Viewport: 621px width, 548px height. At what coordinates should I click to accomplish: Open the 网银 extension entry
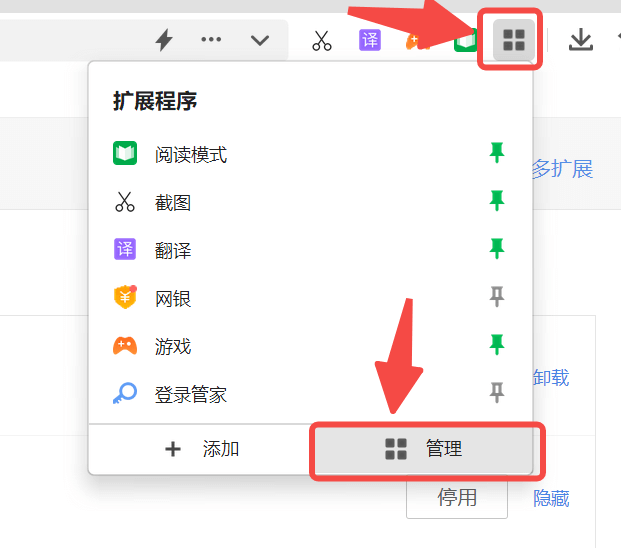(x=173, y=299)
